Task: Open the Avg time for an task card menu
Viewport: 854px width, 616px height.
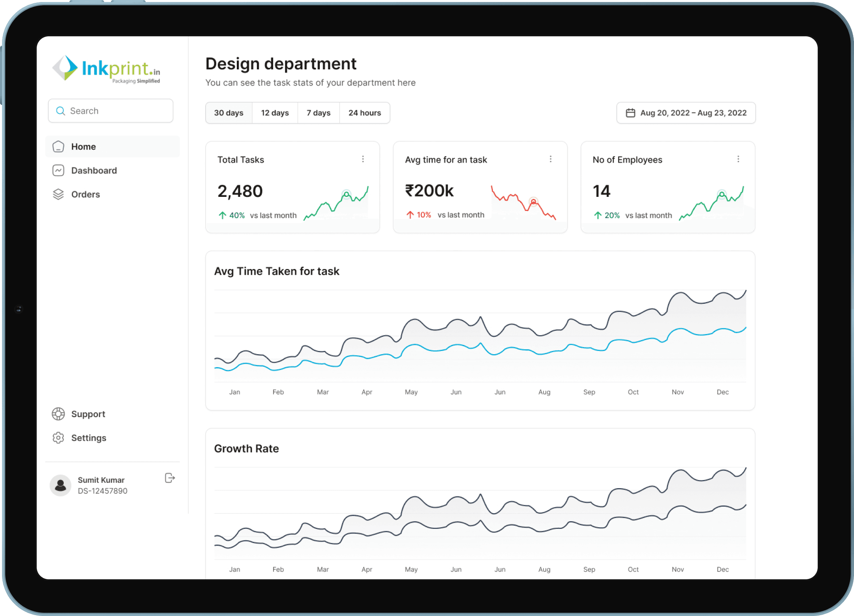Action: tap(551, 159)
